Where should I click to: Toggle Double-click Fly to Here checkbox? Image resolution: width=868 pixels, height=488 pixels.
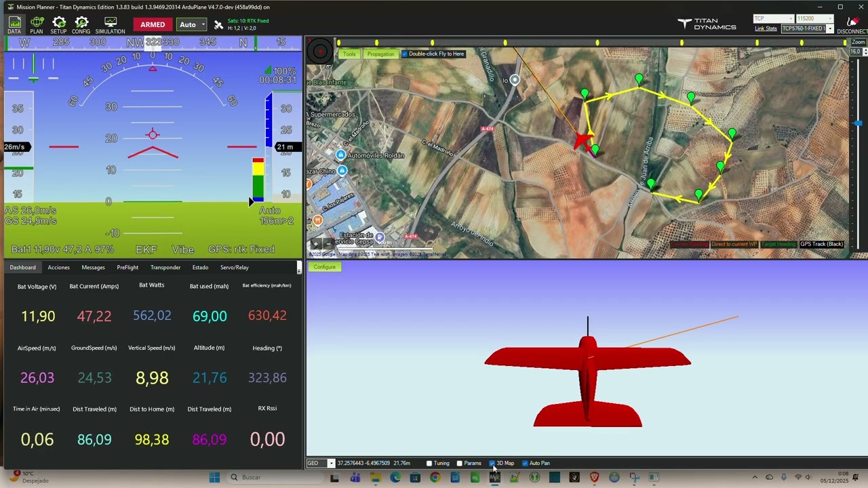pyautogui.click(x=405, y=54)
